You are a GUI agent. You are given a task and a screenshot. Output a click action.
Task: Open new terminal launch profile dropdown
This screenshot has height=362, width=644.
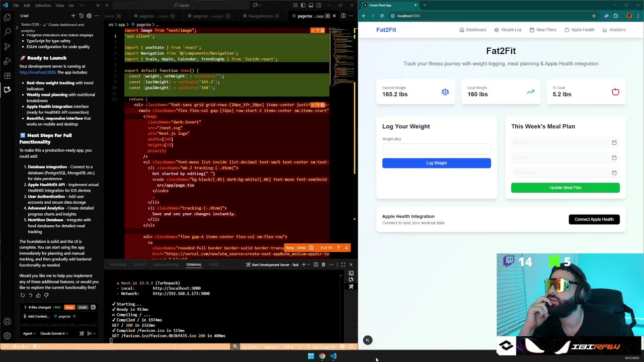309,264
